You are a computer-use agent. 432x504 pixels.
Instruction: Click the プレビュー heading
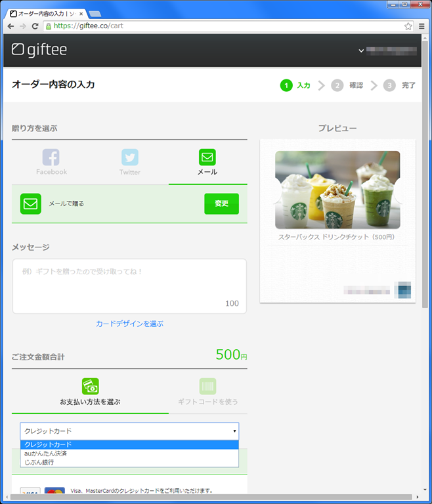pos(337,128)
